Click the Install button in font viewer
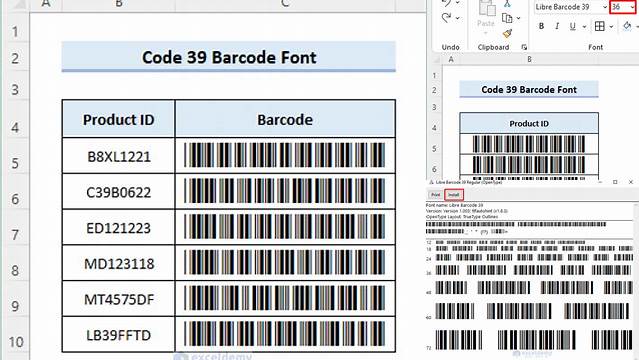The width and height of the screenshot is (639, 360). click(x=454, y=195)
